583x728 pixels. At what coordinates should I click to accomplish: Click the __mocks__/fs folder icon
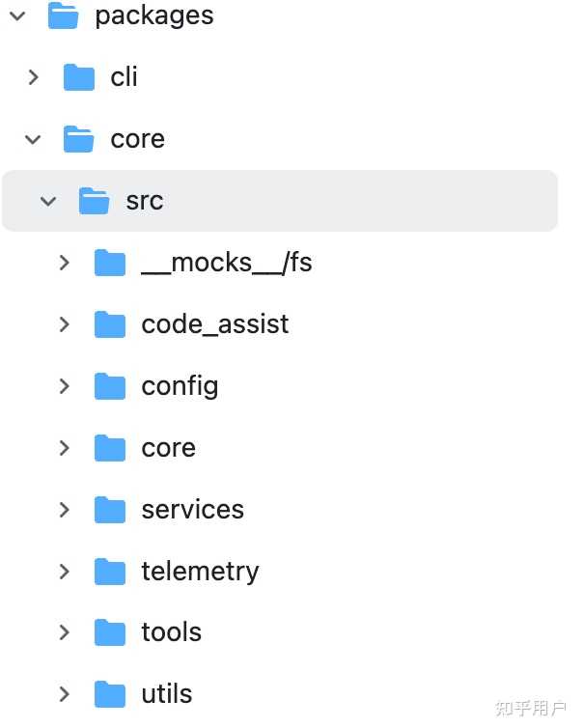pyautogui.click(x=110, y=263)
